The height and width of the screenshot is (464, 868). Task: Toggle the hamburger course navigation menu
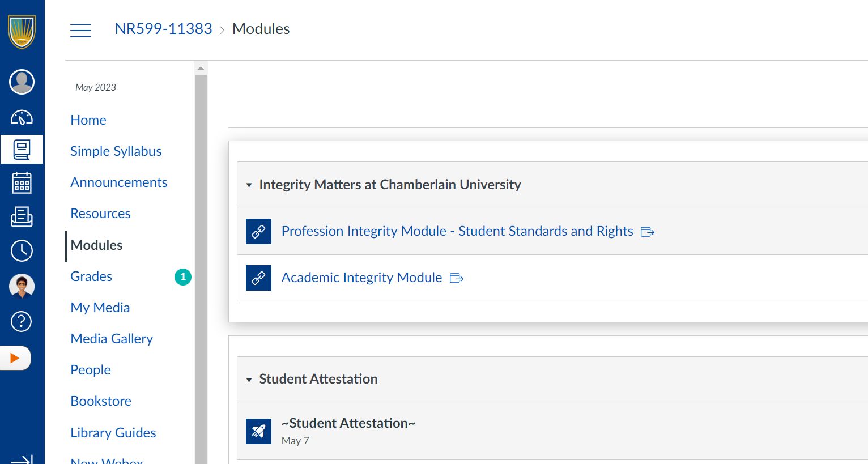coord(80,30)
